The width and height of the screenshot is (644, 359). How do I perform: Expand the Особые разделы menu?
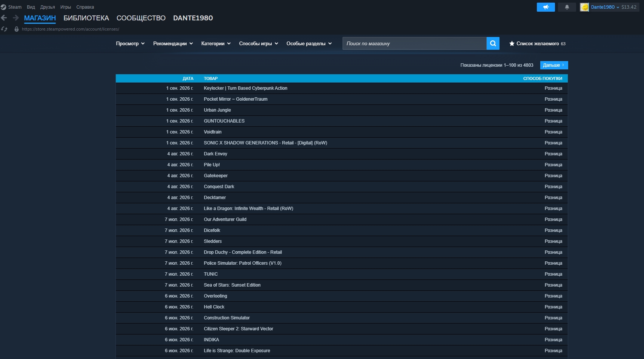[309, 44]
